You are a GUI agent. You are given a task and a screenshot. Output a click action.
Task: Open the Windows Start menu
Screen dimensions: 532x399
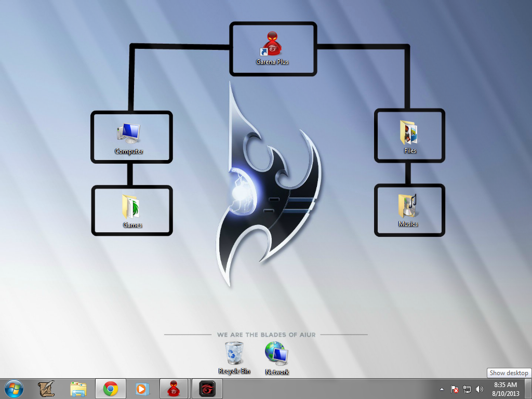click(x=14, y=389)
